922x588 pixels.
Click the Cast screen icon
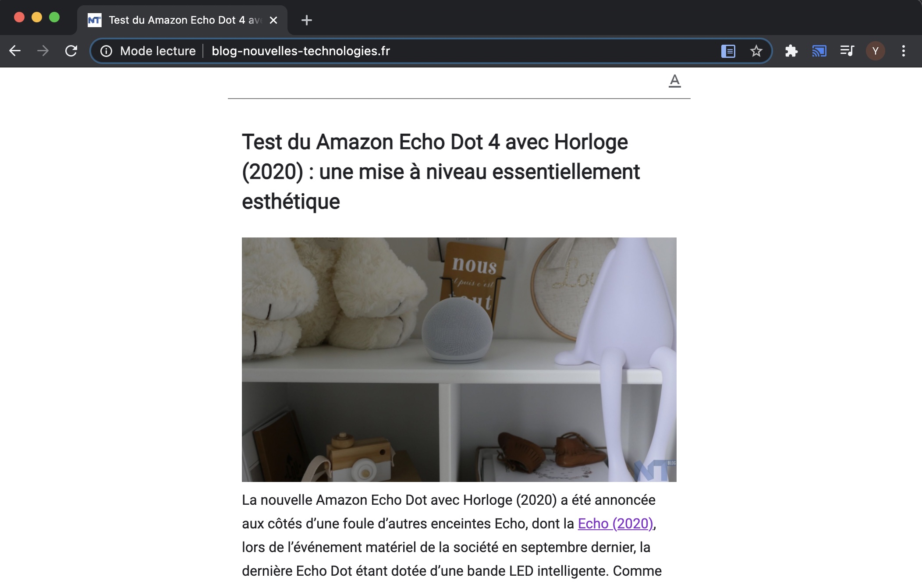(x=819, y=51)
